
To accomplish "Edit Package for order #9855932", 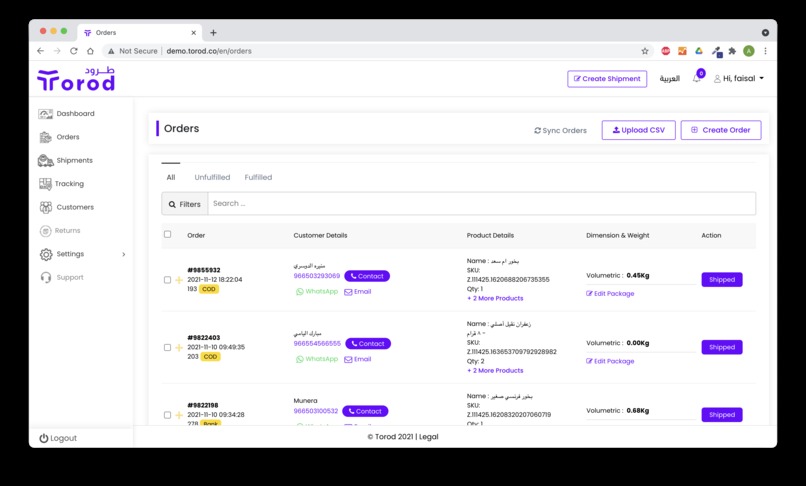I will pos(610,294).
